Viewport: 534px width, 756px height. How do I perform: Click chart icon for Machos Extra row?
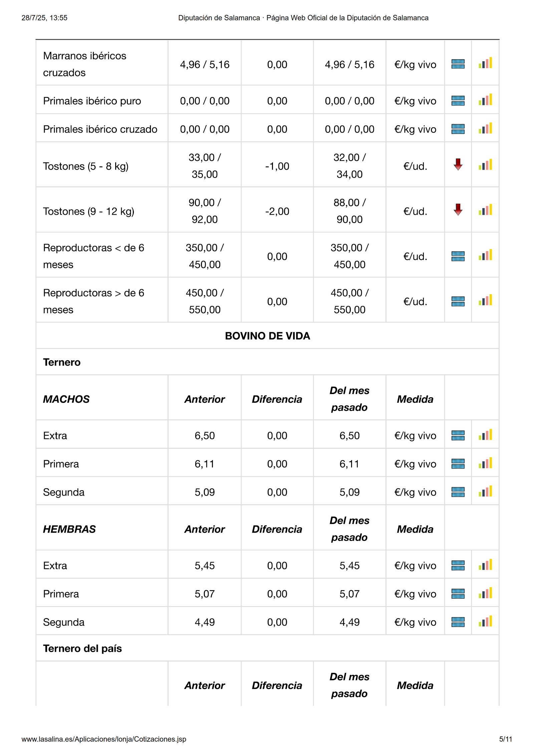[485, 435]
